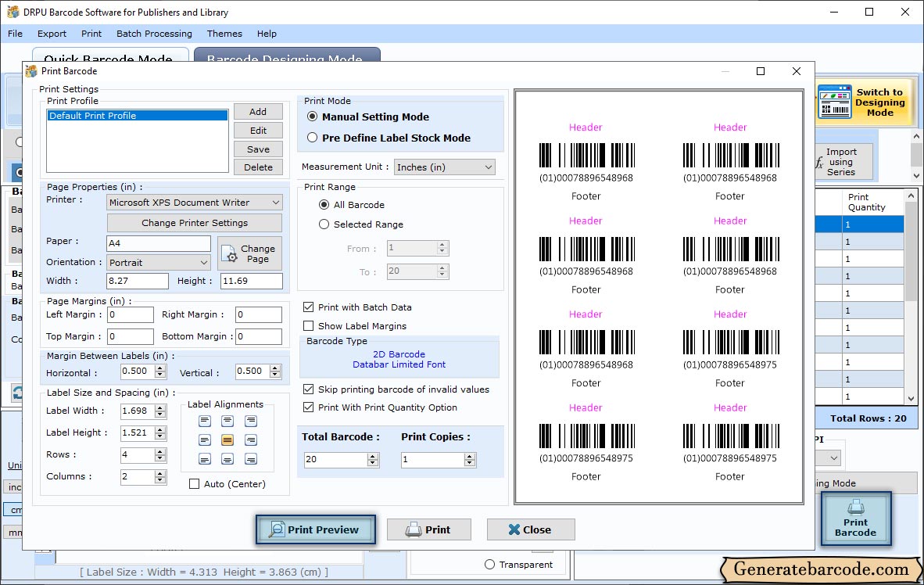Enable Show Label Margins checkbox

[308, 326]
